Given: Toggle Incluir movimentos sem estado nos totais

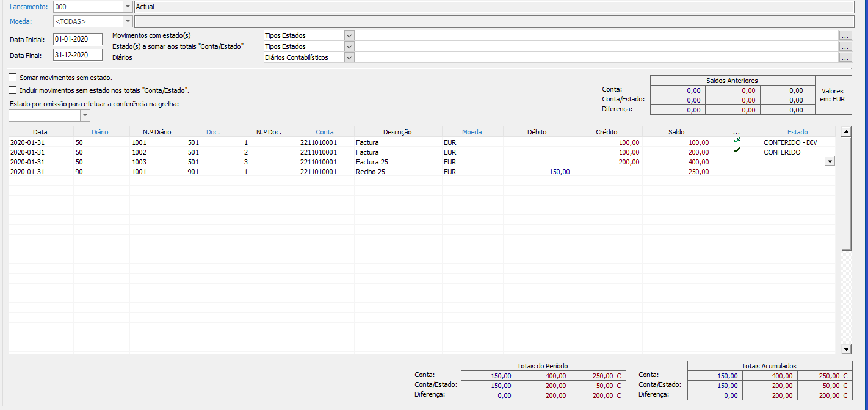Looking at the screenshot, I should 13,90.
